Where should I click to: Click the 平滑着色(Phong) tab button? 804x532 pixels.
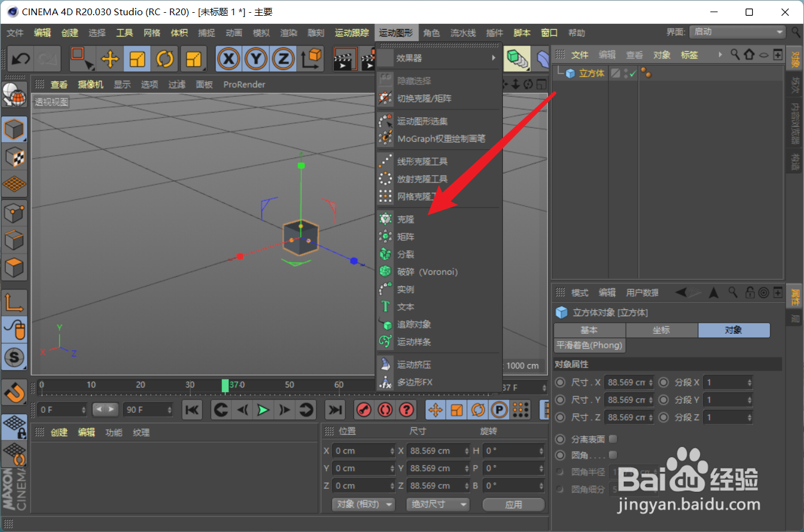click(x=589, y=345)
